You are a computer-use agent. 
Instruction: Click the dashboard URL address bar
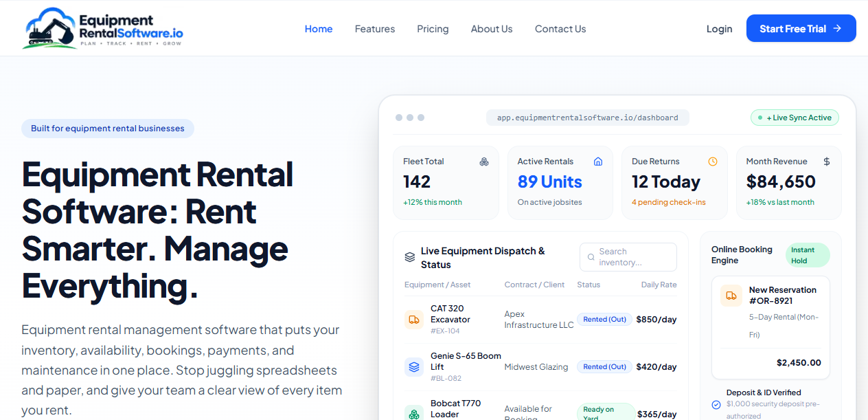(x=588, y=118)
